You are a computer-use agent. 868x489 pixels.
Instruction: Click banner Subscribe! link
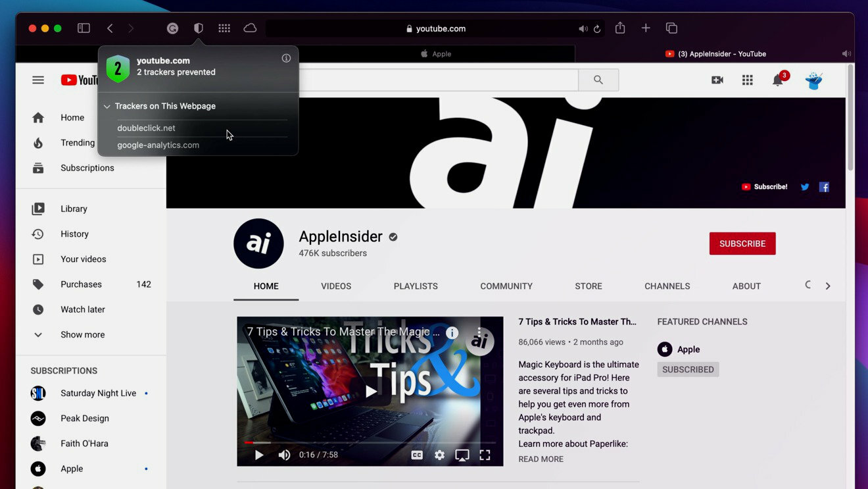[764, 187]
